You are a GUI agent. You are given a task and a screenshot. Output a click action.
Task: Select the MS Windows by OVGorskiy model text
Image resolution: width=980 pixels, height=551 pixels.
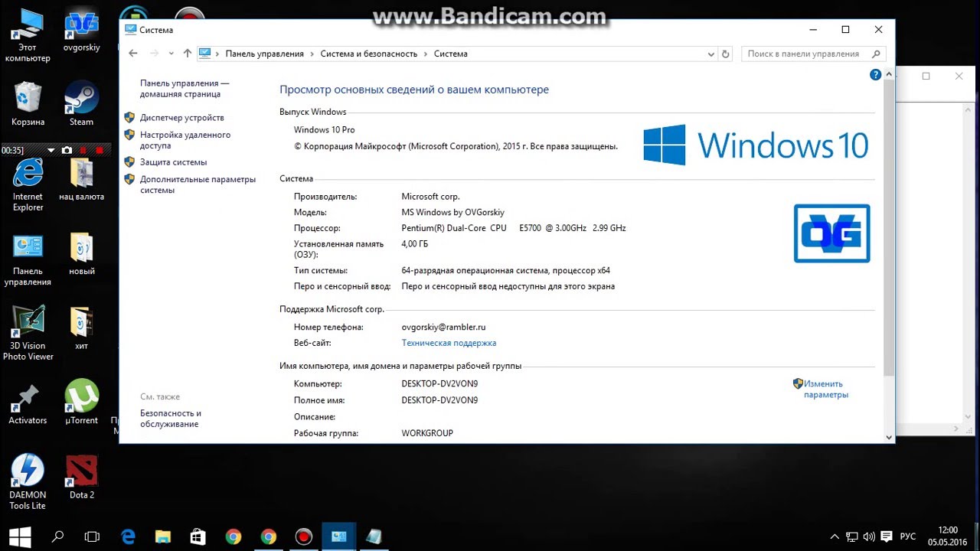(x=453, y=213)
